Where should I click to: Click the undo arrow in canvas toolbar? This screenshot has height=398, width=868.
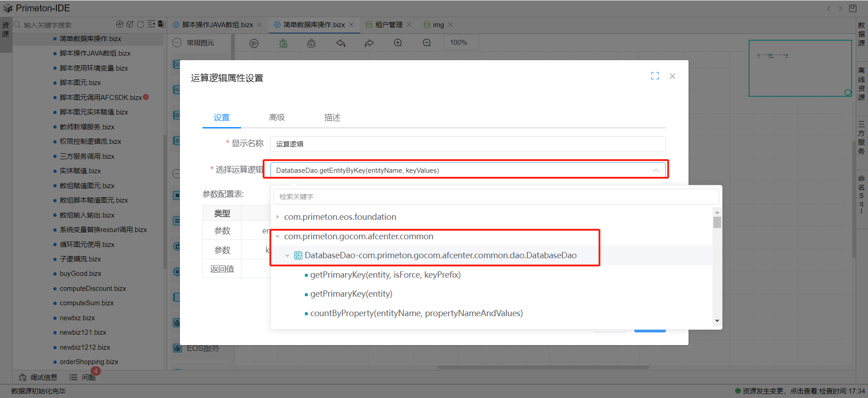point(340,43)
